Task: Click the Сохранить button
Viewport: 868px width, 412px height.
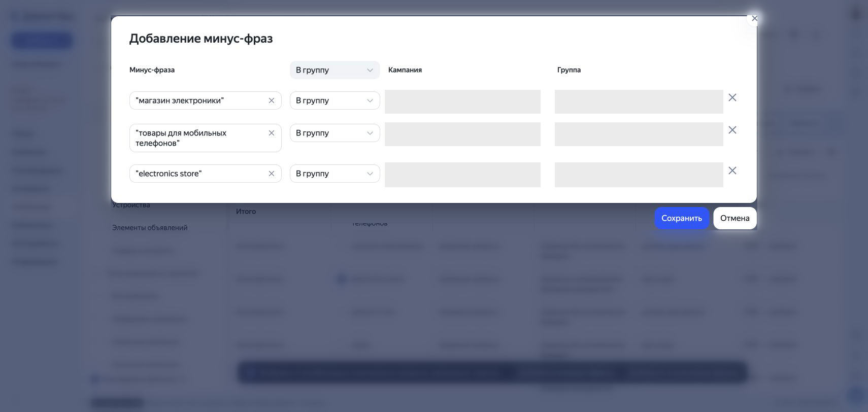Action: click(x=681, y=218)
